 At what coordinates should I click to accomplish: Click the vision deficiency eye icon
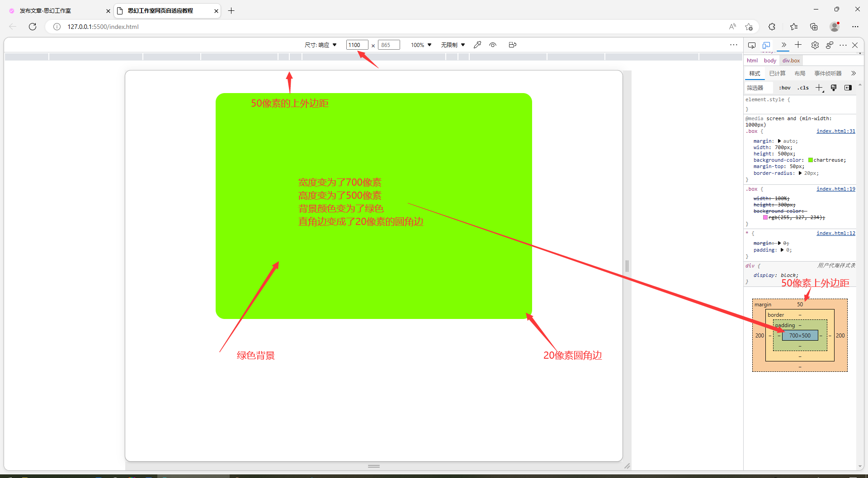click(493, 45)
